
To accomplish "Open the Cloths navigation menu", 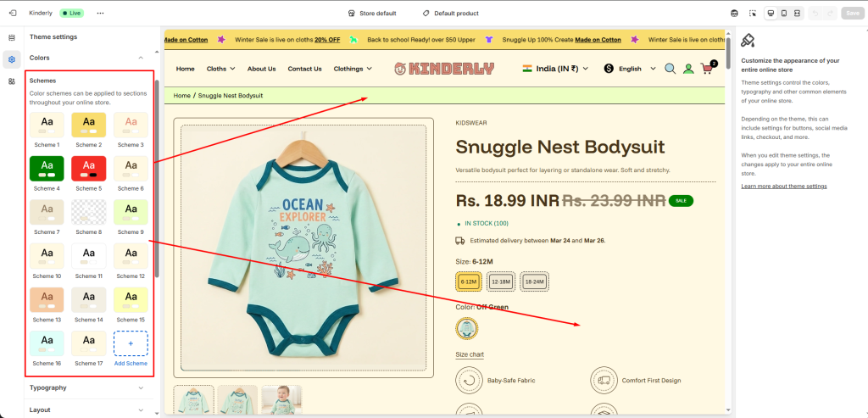I will point(220,69).
